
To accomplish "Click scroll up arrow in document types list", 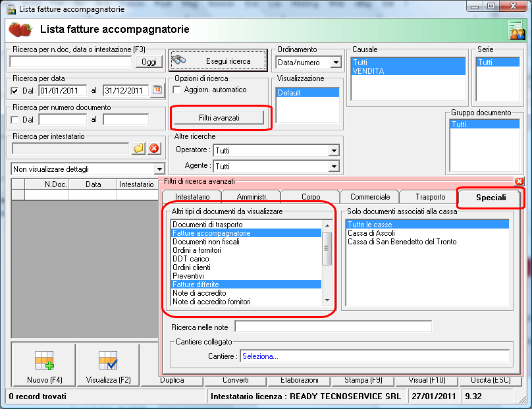I will click(x=327, y=226).
